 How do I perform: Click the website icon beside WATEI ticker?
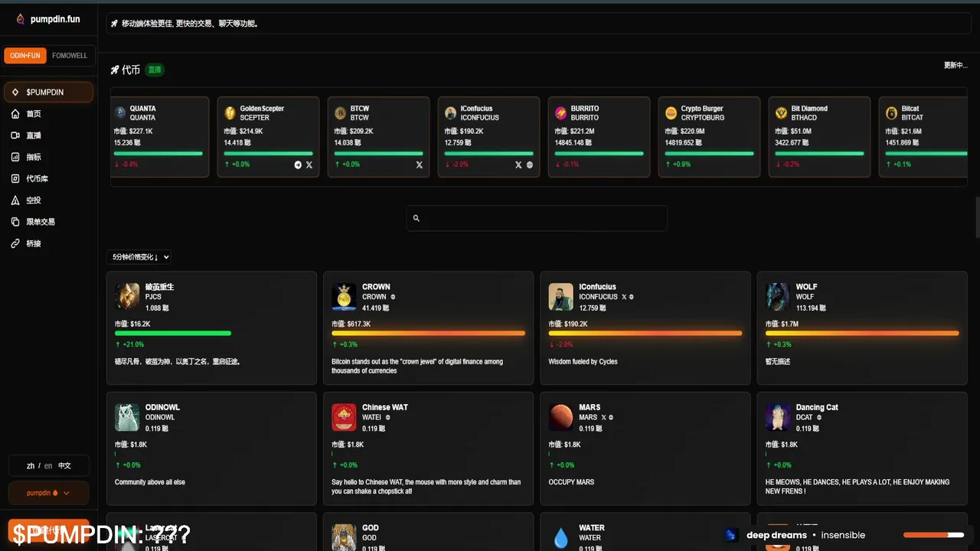387,418
